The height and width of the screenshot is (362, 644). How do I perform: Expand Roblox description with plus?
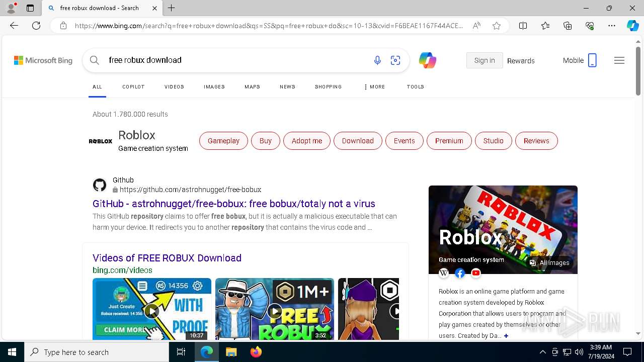coord(506,336)
